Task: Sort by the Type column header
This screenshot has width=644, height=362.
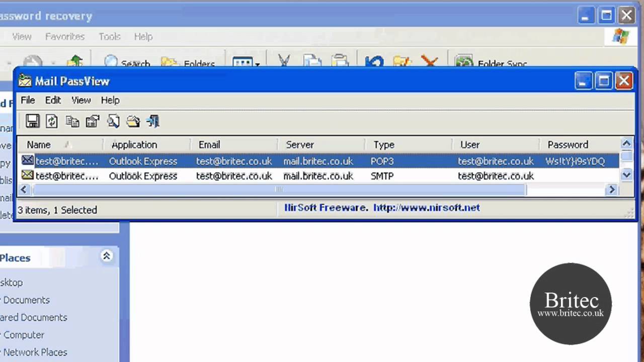Action: pyautogui.click(x=409, y=144)
